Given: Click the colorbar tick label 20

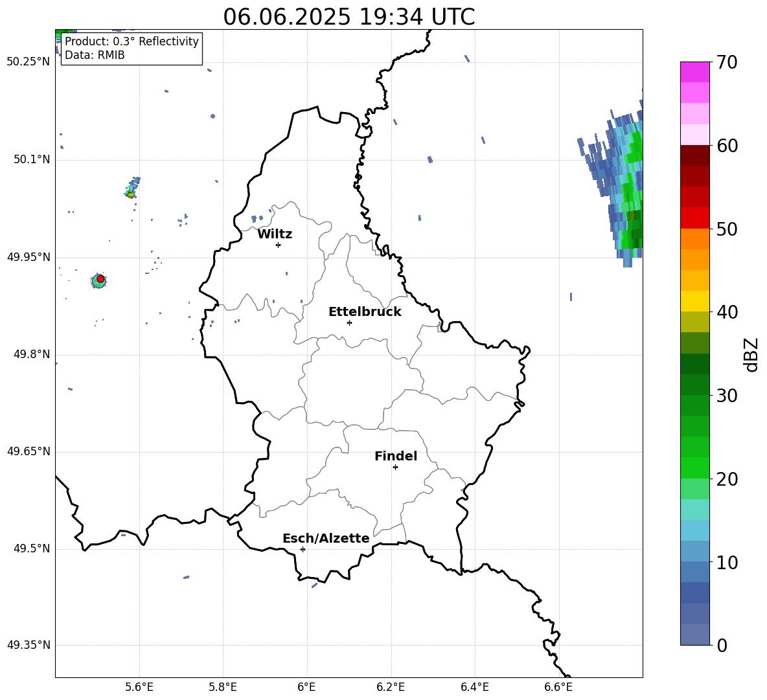Looking at the screenshot, I should point(727,479).
